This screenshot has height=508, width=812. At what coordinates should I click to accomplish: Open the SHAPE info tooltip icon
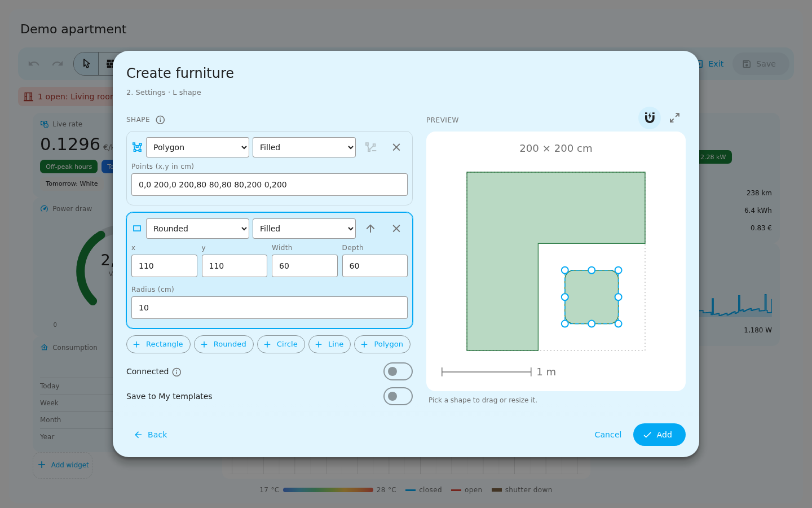coord(160,120)
